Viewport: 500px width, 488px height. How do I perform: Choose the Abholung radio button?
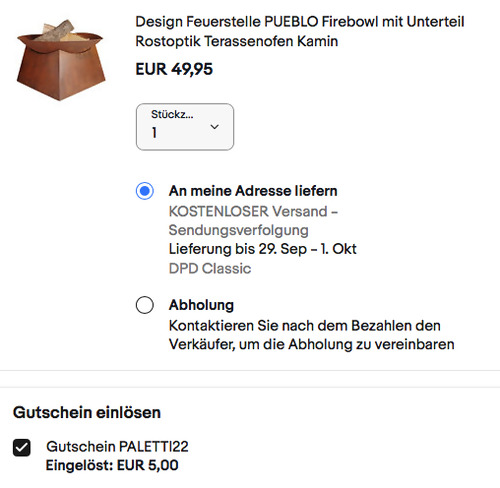tap(145, 305)
